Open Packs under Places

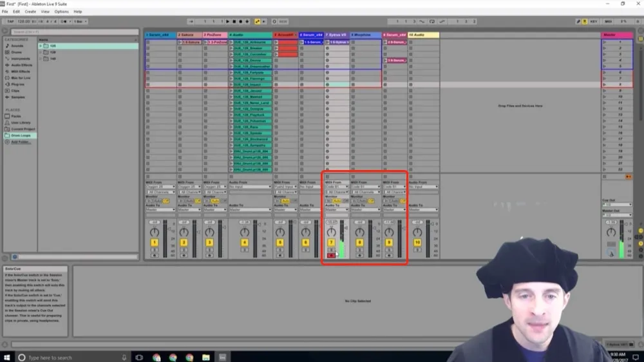click(x=16, y=117)
